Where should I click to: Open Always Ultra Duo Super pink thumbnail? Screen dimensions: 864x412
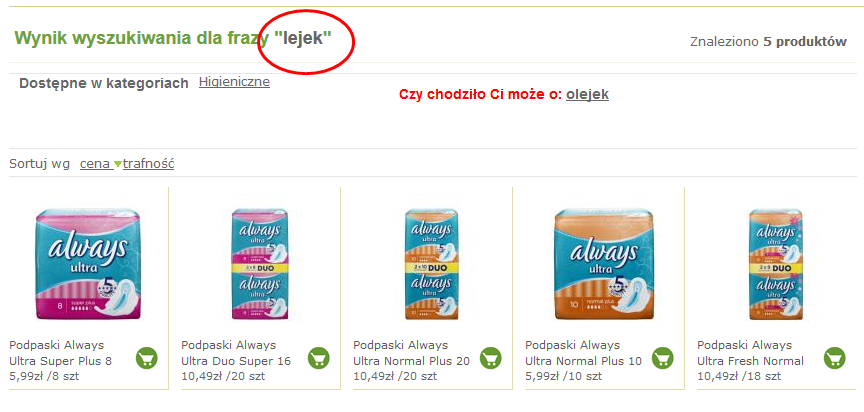point(260,264)
